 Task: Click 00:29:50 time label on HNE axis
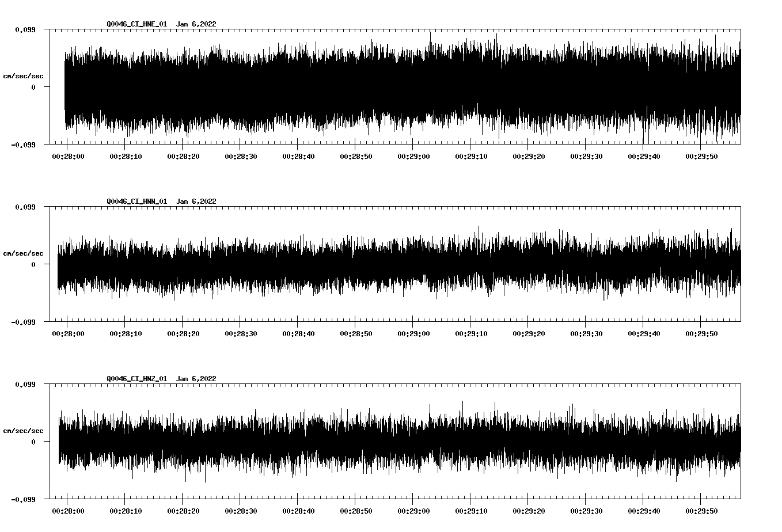coord(701,157)
